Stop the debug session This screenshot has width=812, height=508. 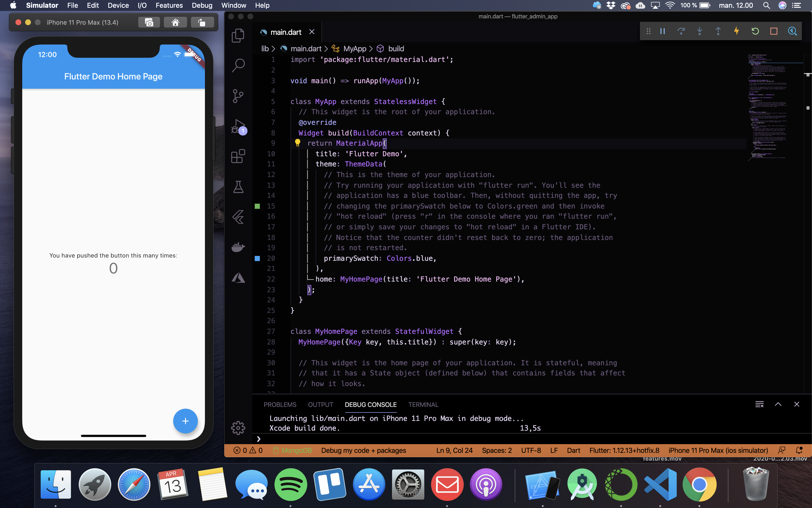774,31
